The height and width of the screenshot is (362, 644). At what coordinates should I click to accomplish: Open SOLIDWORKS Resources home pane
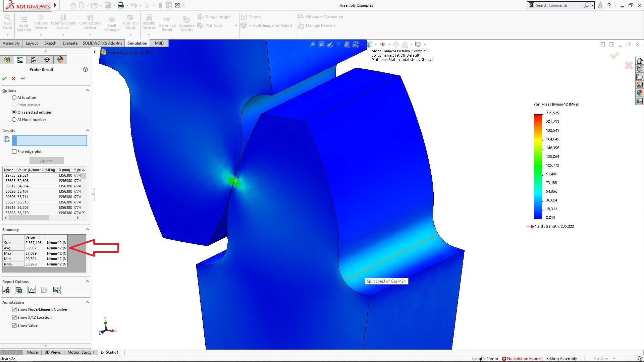click(x=640, y=61)
